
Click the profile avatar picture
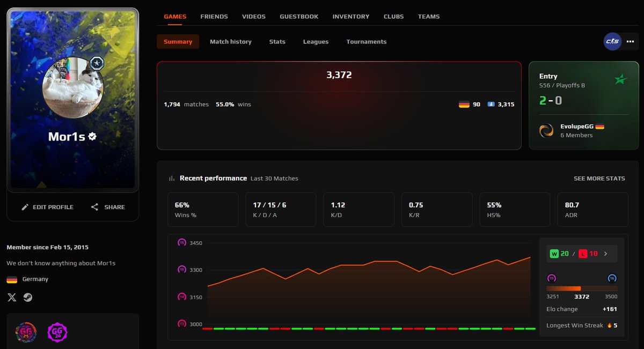coord(72,87)
